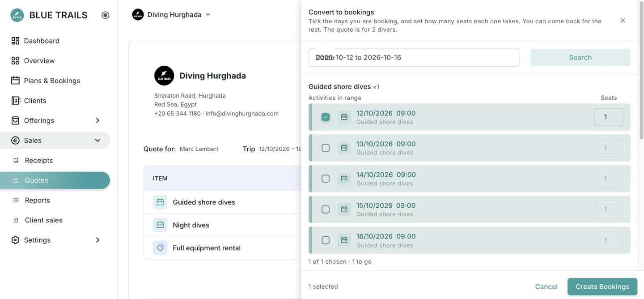Click calendar icon for 12/10/2026 activity
The image size is (644, 299).
pyautogui.click(x=344, y=117)
